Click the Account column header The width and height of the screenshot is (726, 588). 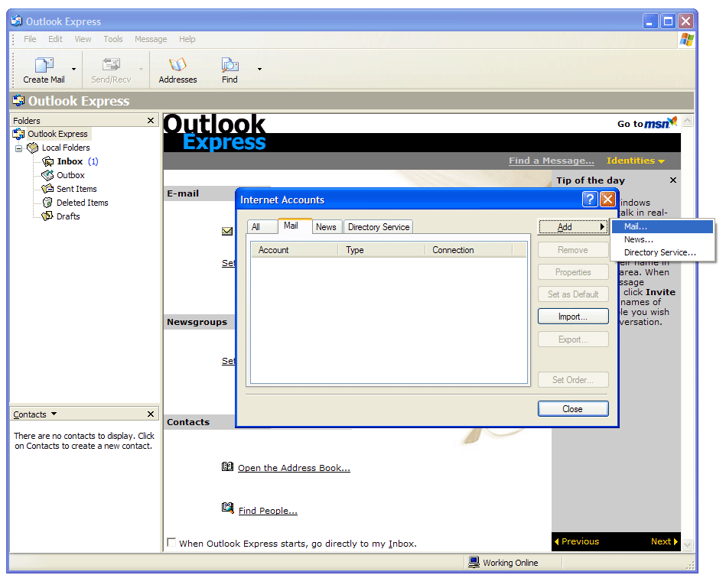(295, 250)
